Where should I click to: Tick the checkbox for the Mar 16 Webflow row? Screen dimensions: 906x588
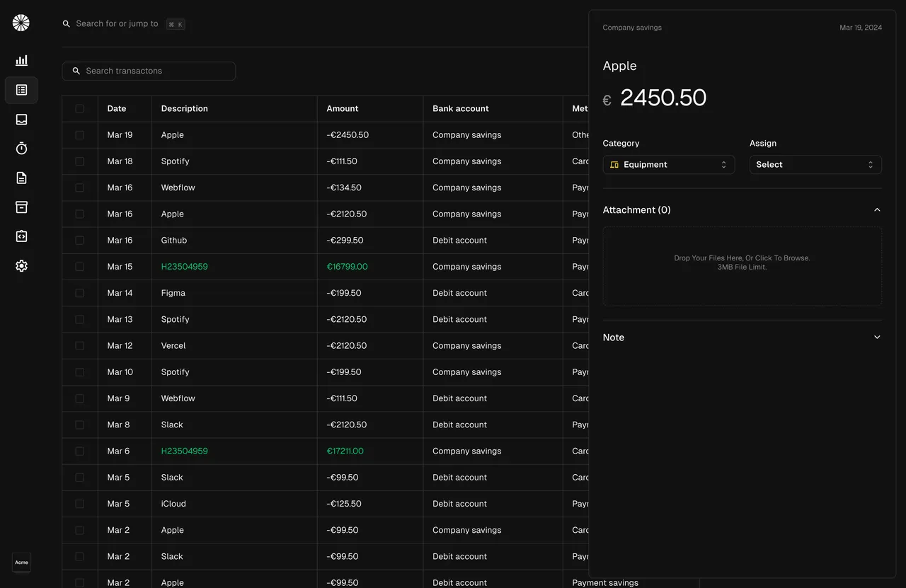[79, 188]
